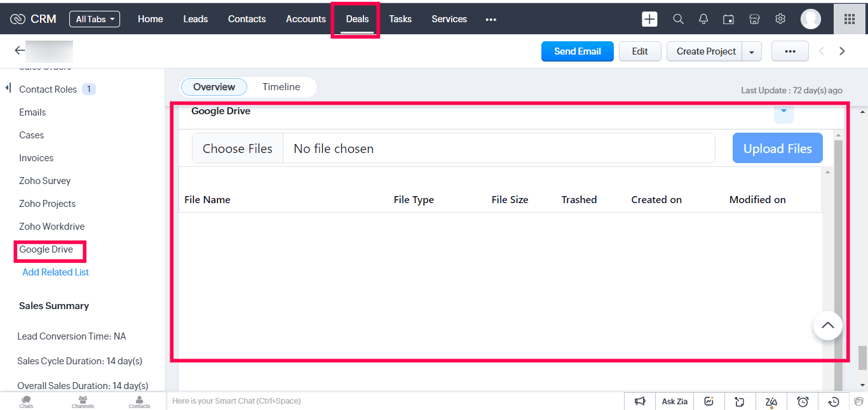The image size is (868, 410).
Task: Click the quick create plus icon
Action: (649, 19)
